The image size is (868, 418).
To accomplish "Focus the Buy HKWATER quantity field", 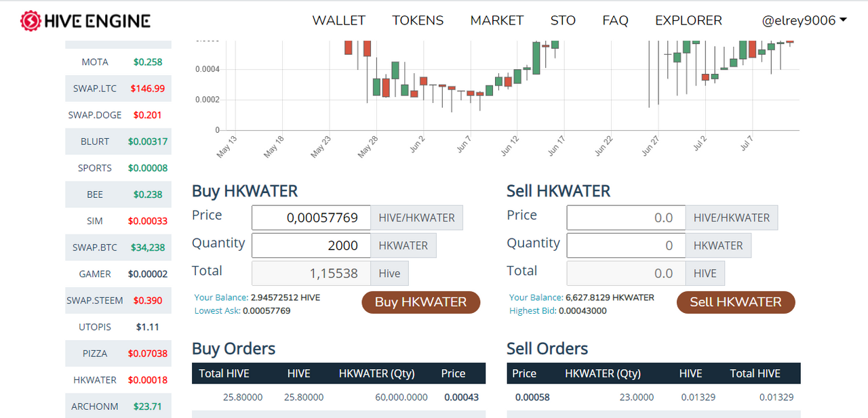I will (311, 245).
